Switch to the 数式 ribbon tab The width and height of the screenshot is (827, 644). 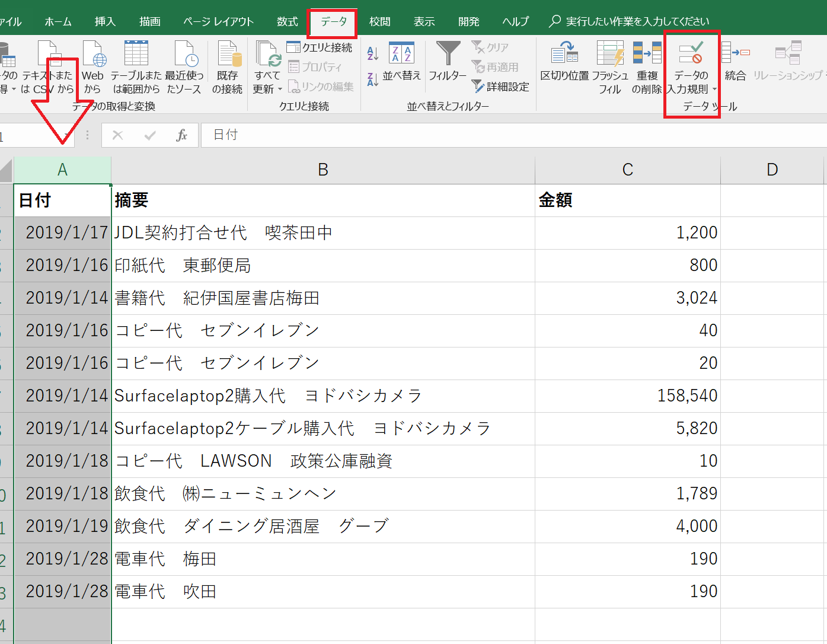[x=288, y=22]
